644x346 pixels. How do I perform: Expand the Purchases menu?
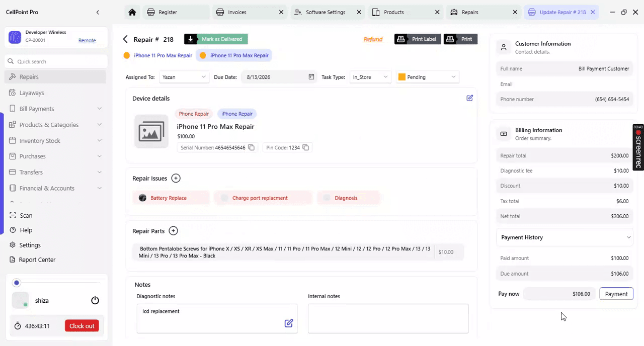click(x=55, y=156)
